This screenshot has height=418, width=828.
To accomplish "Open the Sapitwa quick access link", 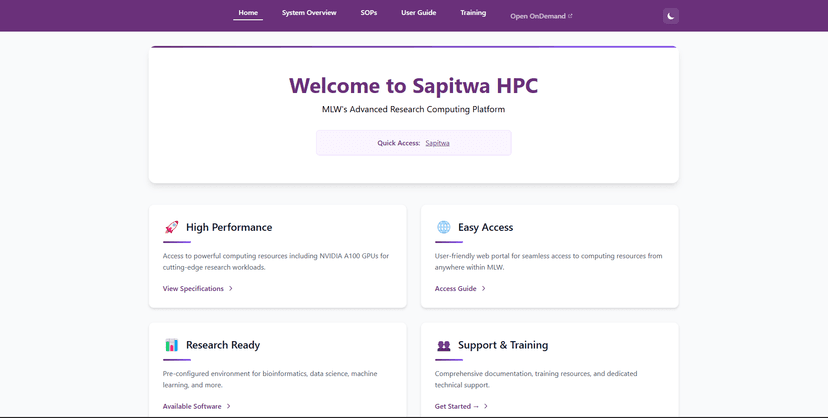I will click(437, 143).
